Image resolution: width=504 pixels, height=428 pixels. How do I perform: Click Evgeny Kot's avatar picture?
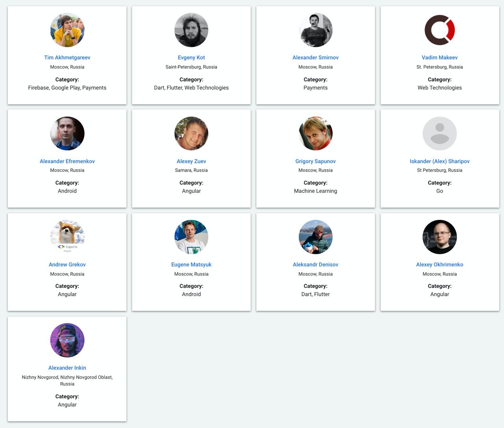[191, 30]
